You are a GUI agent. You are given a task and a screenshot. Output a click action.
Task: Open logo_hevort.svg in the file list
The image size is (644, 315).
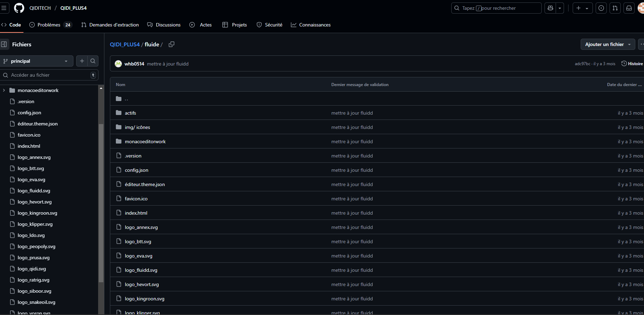click(x=142, y=284)
